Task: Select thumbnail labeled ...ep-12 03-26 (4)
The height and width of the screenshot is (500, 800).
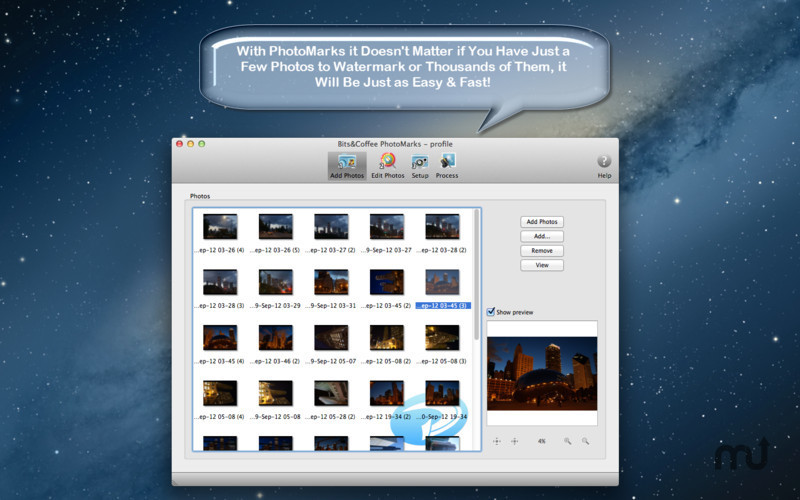Action: 220,227
